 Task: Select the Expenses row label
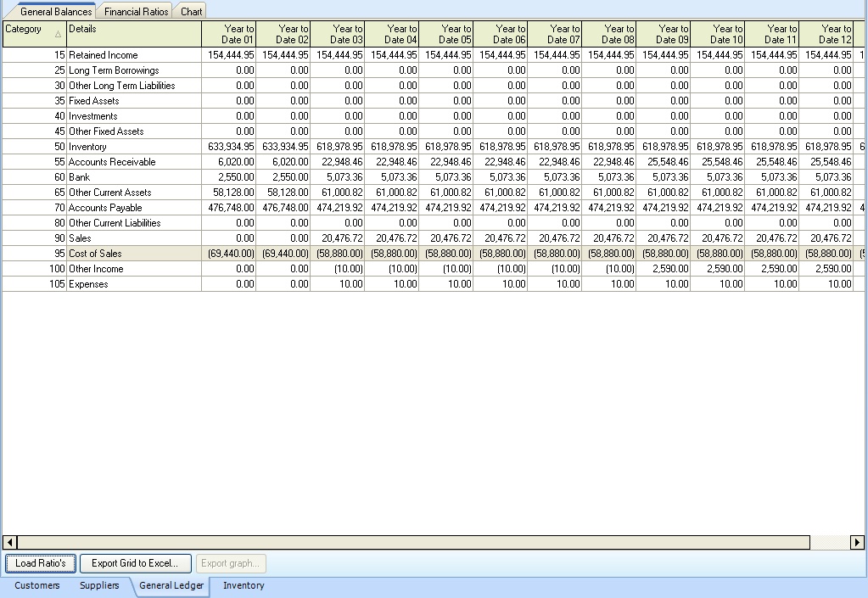[x=88, y=284]
